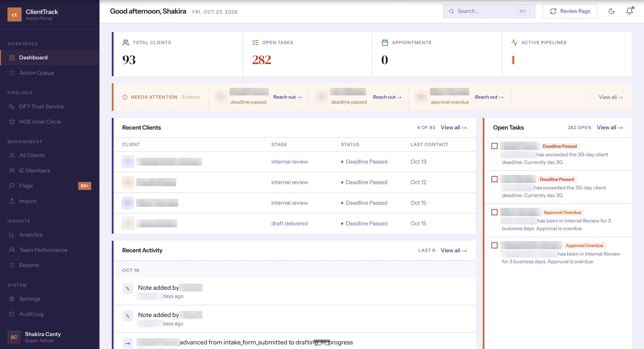Check first Deadline Passed task checkbox
This screenshot has width=644, height=349.
pos(495,146)
